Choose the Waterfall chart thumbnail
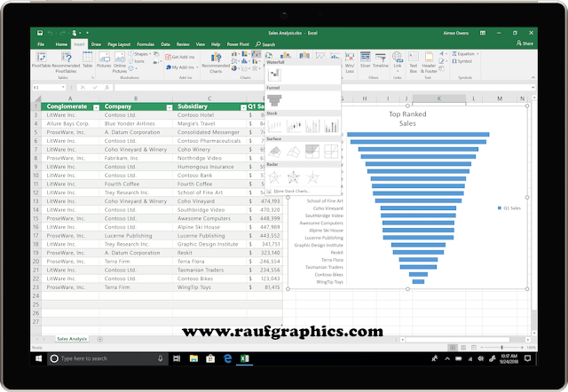 (274, 74)
